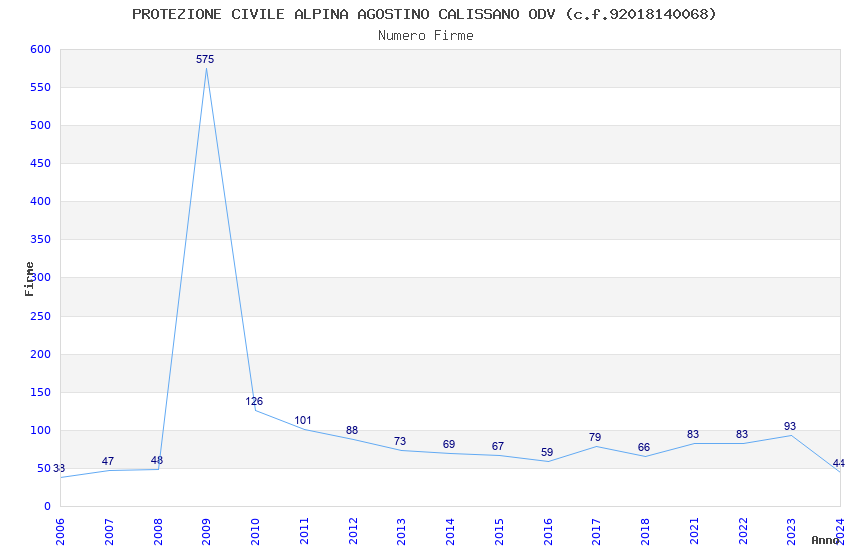Click the x-axis year label 2012

click(x=352, y=531)
